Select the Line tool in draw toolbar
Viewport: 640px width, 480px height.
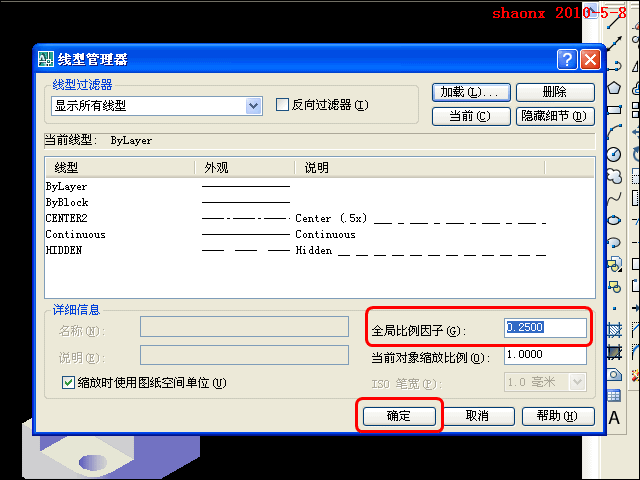coord(614,20)
